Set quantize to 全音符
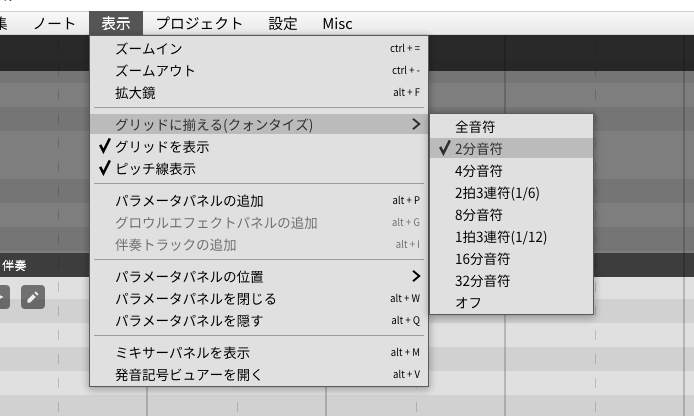The image size is (694, 416). 475,127
